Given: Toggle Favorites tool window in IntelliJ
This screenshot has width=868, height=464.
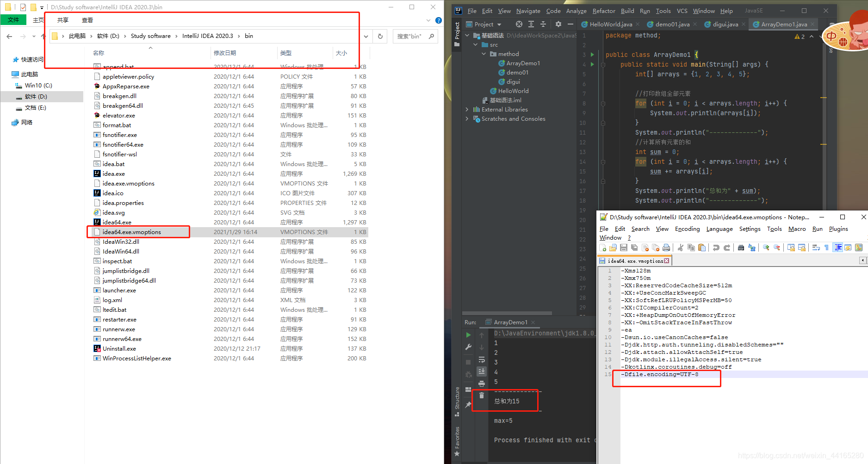Looking at the screenshot, I should [x=457, y=441].
